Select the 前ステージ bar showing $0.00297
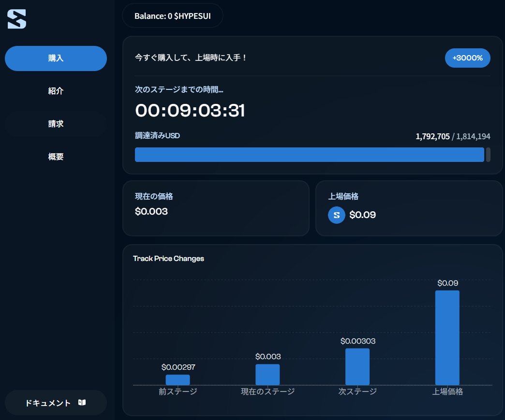The image size is (505, 420). [x=178, y=379]
